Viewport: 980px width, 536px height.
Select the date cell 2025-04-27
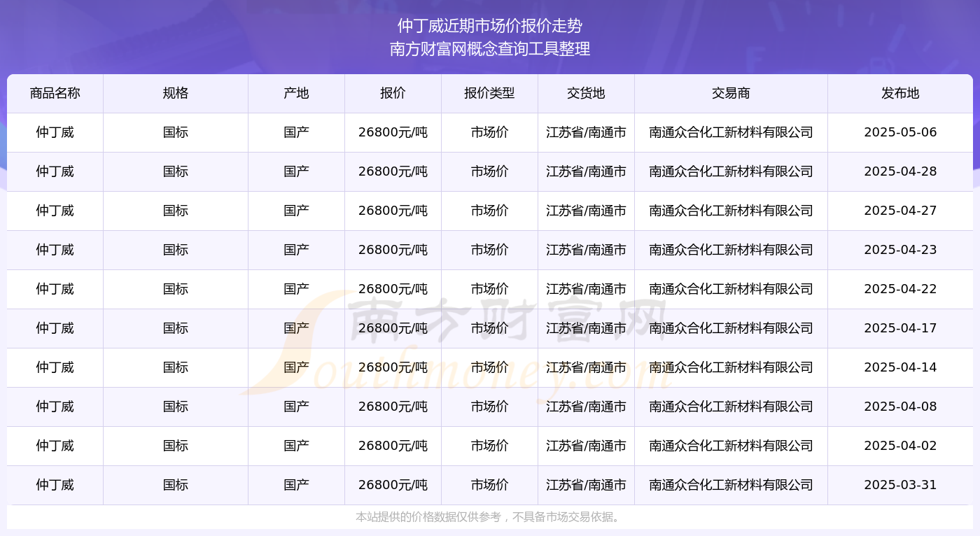[900, 211]
